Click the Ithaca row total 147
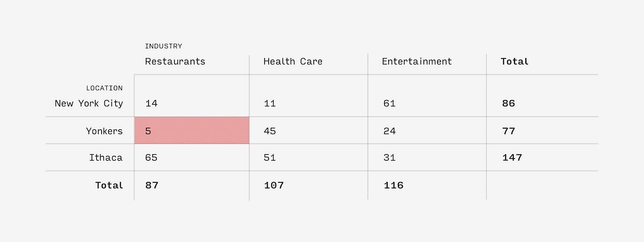 coord(512,158)
